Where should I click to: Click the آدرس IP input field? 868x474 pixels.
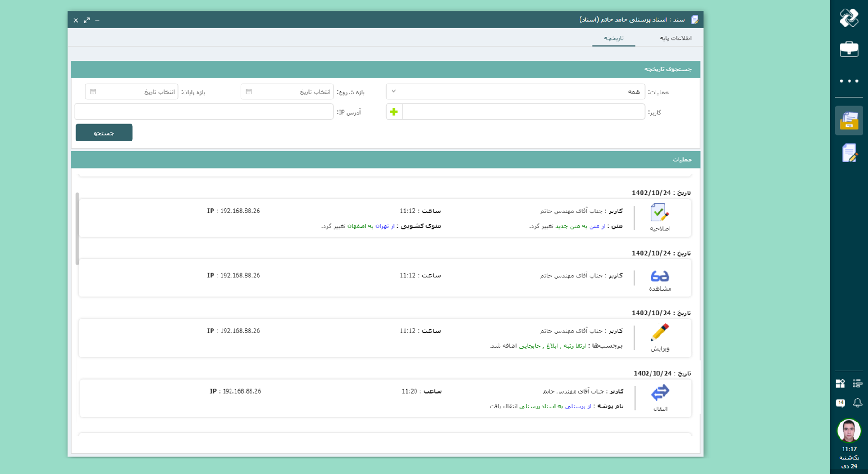coord(204,112)
